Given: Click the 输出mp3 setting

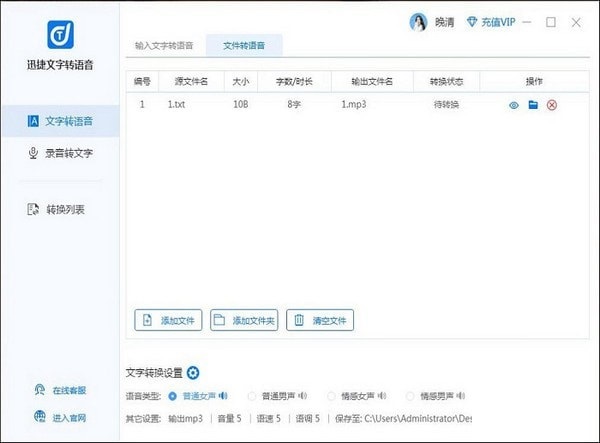Looking at the screenshot, I should [x=185, y=419].
